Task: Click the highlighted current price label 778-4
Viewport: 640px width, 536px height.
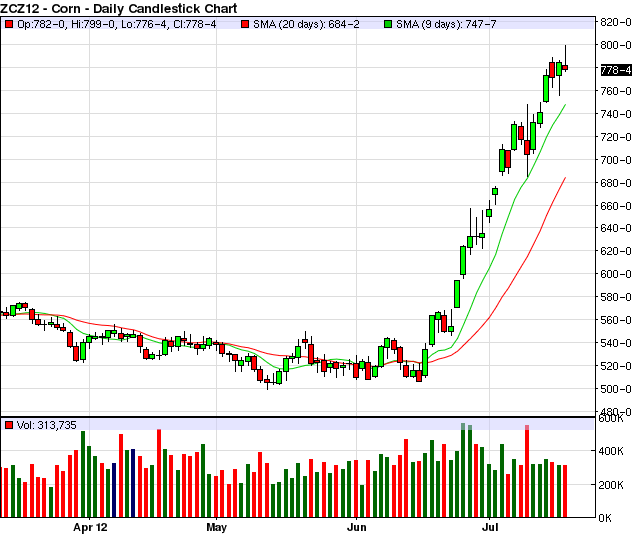Action: point(616,70)
